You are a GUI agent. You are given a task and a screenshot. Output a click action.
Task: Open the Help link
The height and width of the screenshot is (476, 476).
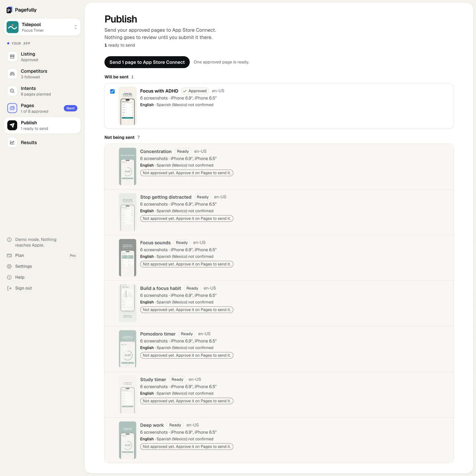[x=20, y=277]
